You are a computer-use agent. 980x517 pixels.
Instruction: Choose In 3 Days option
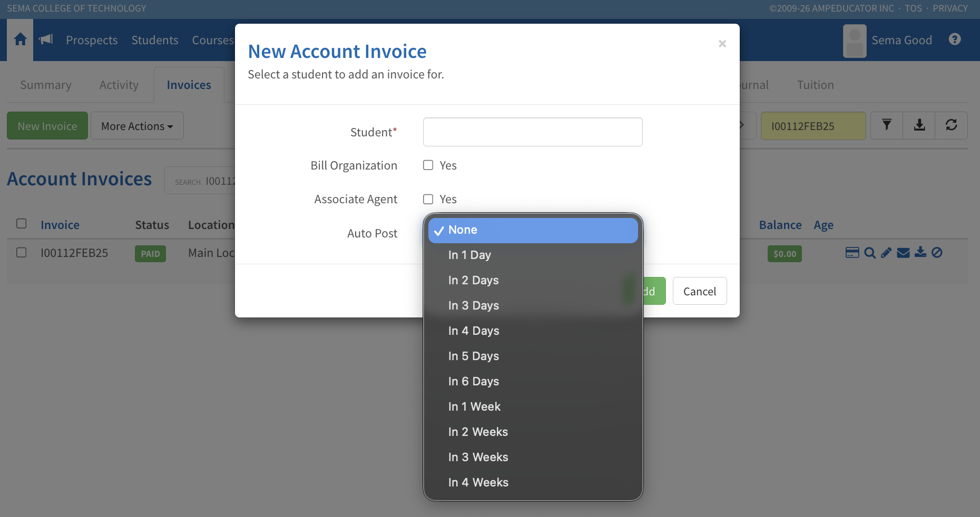pos(533,306)
